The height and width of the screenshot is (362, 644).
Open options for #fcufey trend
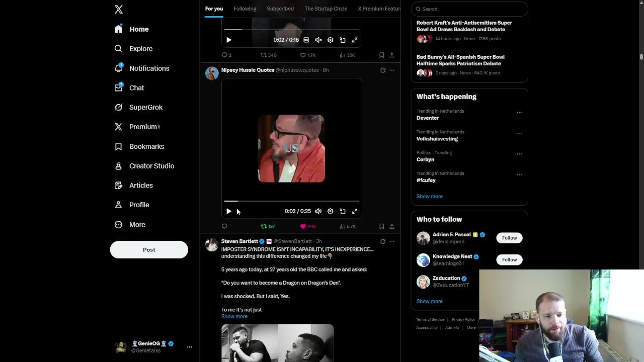[x=519, y=175]
